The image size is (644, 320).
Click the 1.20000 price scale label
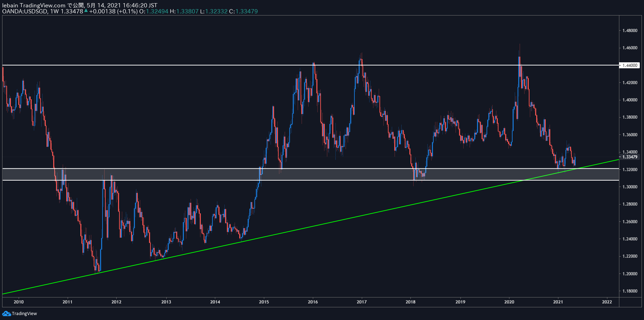(630, 274)
